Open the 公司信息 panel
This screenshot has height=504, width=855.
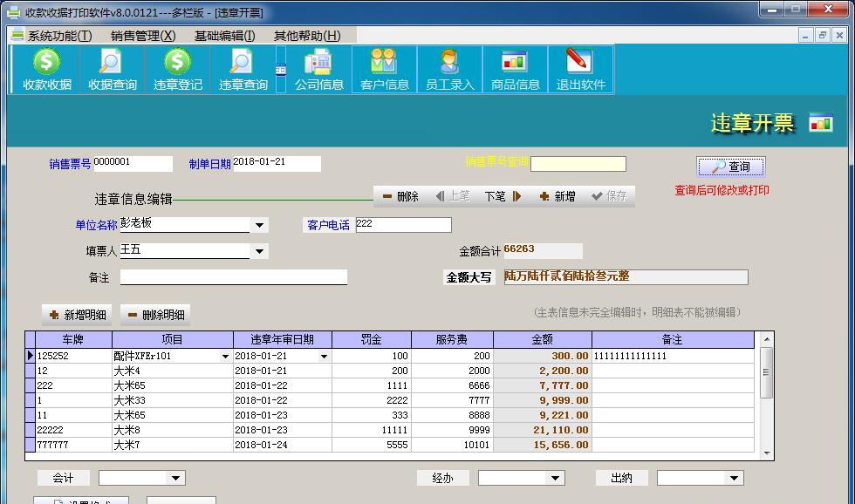pyautogui.click(x=318, y=69)
